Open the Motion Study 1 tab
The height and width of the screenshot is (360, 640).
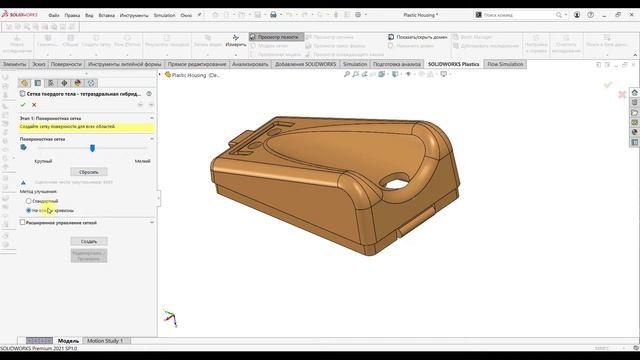point(105,340)
